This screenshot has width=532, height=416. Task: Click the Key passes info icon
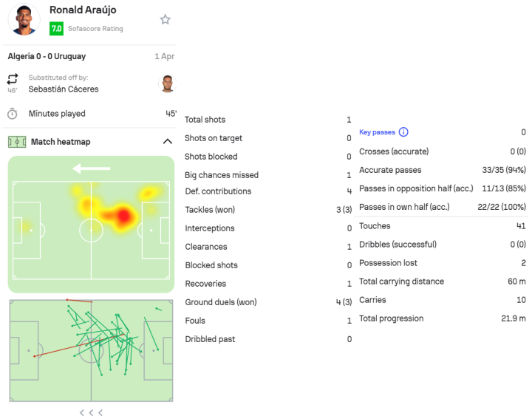click(403, 132)
